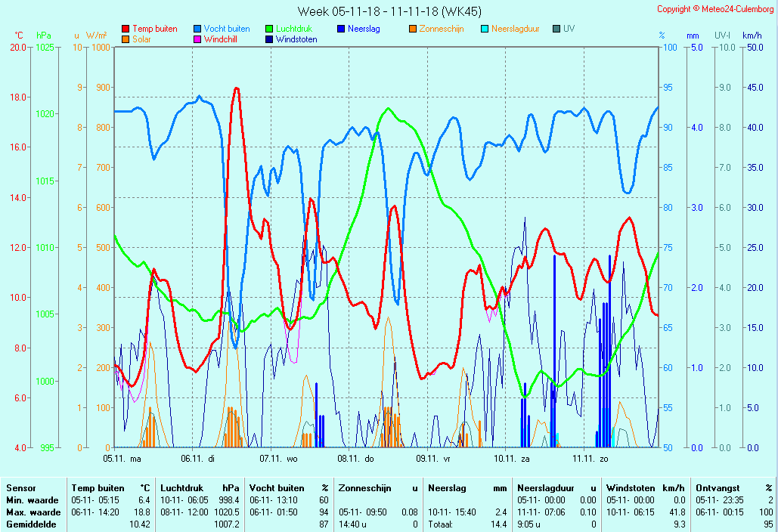Click the Luchtdruk hPa table header
Screen dimensions: 778x532
click(200, 488)
